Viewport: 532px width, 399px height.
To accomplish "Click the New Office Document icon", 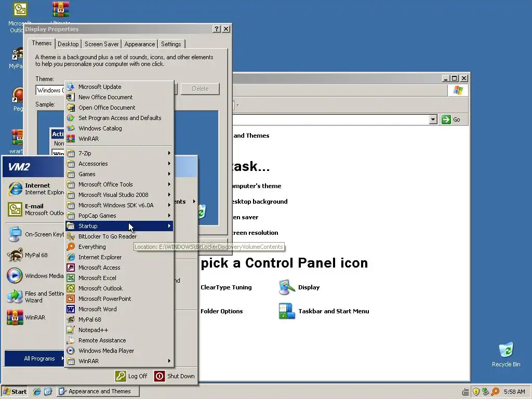I will (71, 97).
